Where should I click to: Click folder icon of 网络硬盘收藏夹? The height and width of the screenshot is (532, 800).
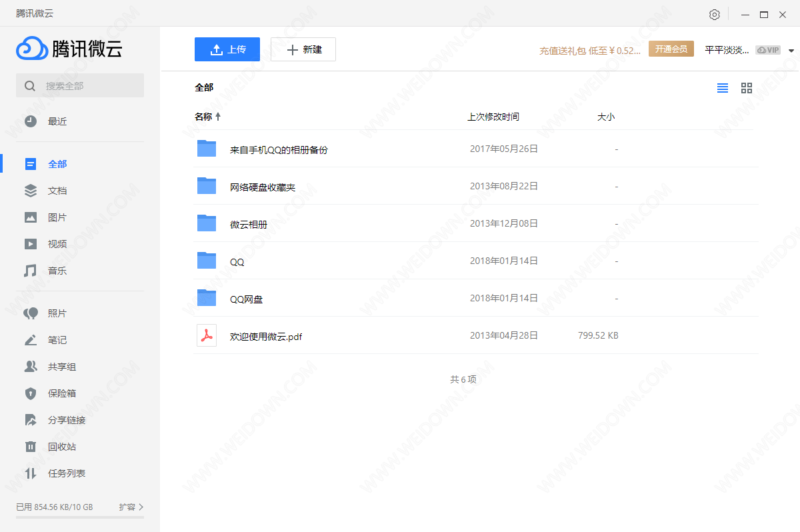(x=207, y=185)
